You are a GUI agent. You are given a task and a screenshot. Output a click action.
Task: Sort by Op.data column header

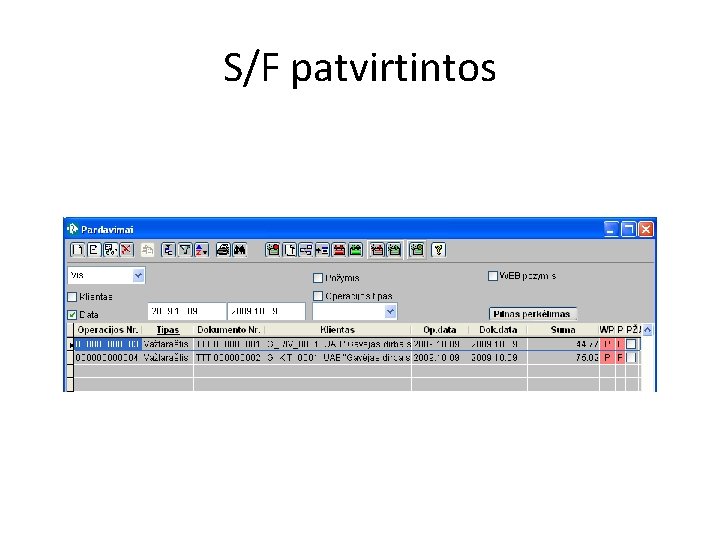[x=439, y=330]
